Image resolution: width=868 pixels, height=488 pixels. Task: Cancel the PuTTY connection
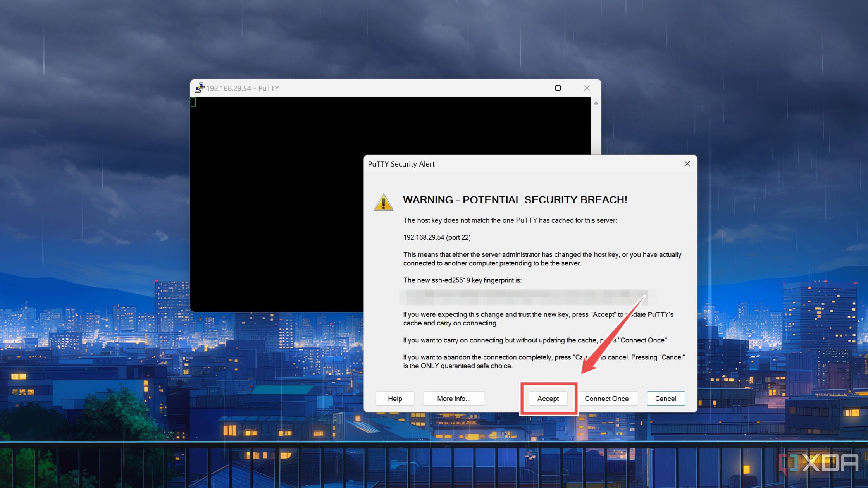point(666,399)
